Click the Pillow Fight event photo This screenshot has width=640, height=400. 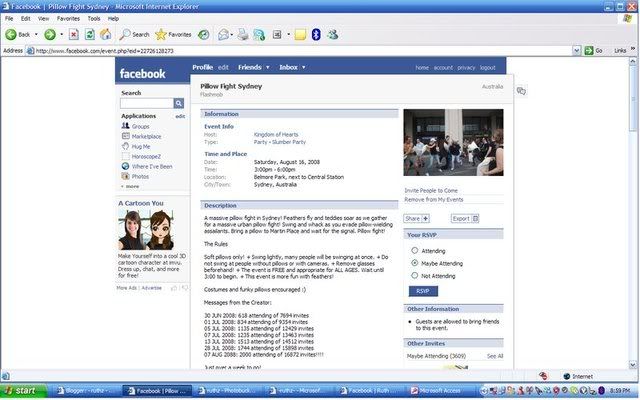(x=453, y=142)
